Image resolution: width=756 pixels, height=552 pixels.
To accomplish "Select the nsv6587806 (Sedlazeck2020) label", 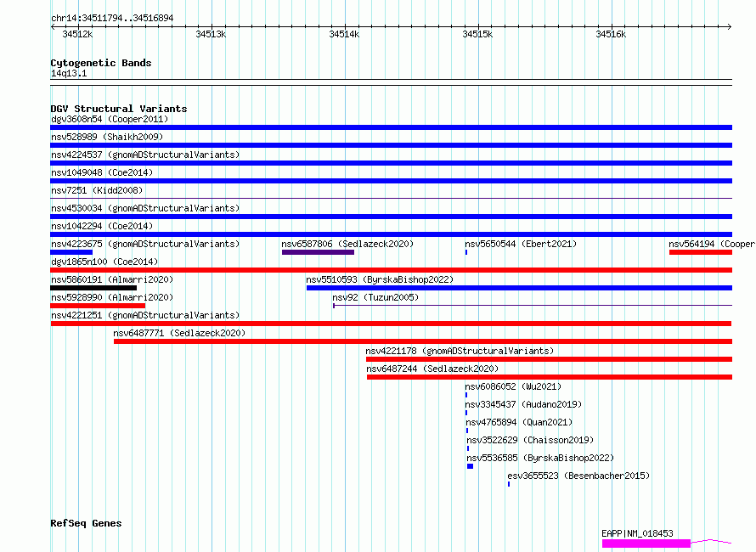I will (x=347, y=244).
